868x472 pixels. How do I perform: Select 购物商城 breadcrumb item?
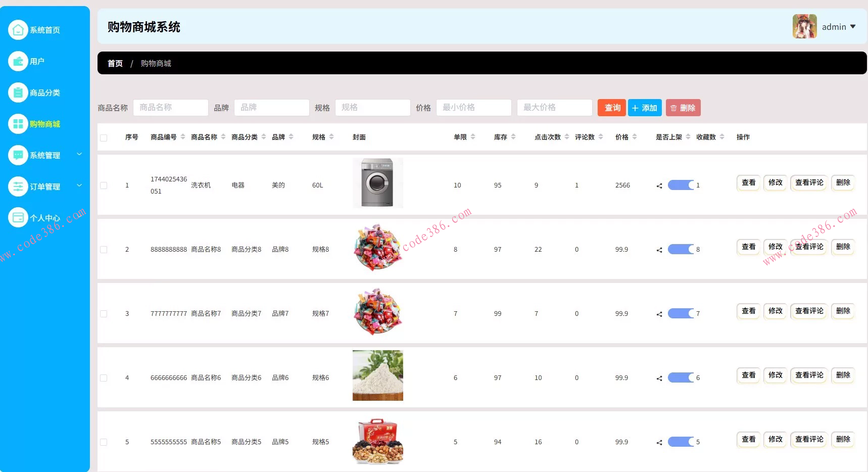pos(156,63)
